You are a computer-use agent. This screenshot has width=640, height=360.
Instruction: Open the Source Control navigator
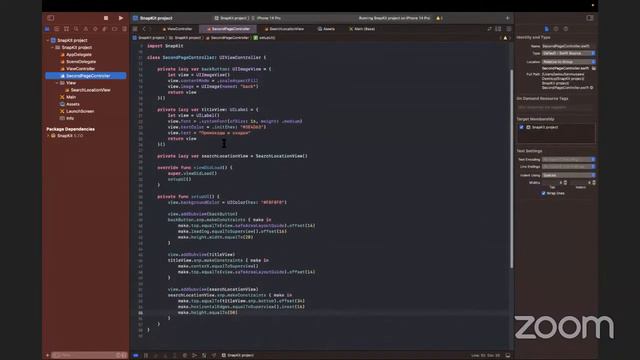[x=57, y=29]
